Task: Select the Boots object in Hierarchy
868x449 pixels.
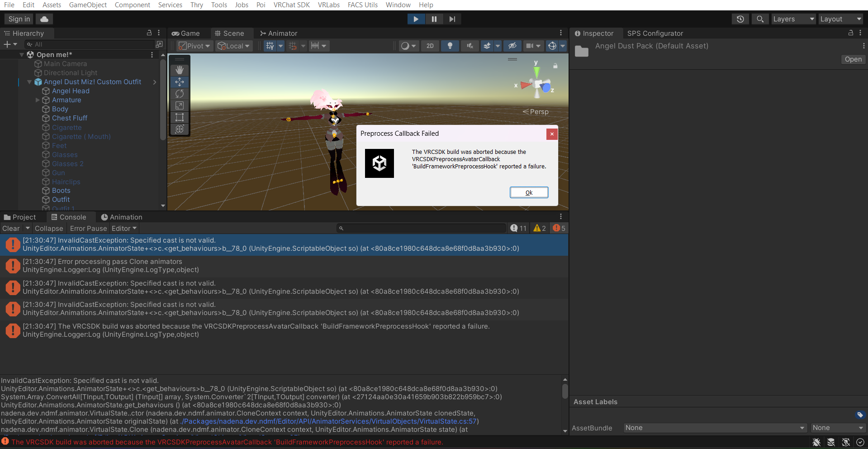Action: pos(61,191)
